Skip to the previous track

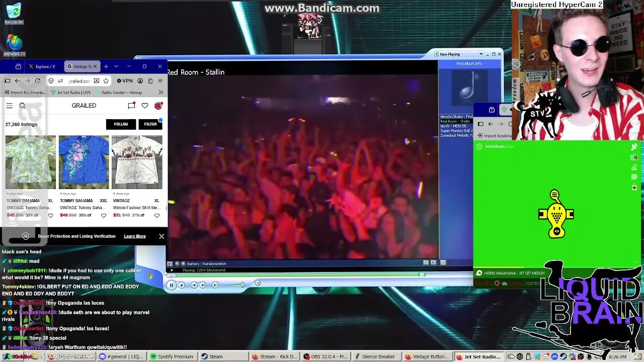click(x=194, y=285)
